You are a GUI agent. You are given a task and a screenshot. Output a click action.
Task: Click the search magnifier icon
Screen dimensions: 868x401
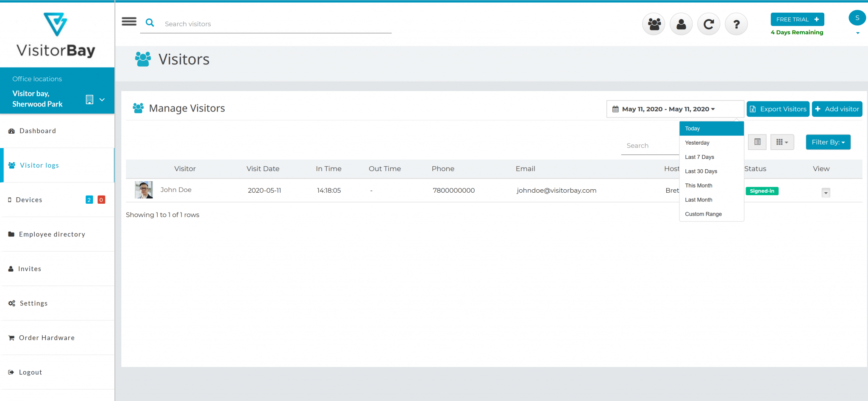pos(150,23)
